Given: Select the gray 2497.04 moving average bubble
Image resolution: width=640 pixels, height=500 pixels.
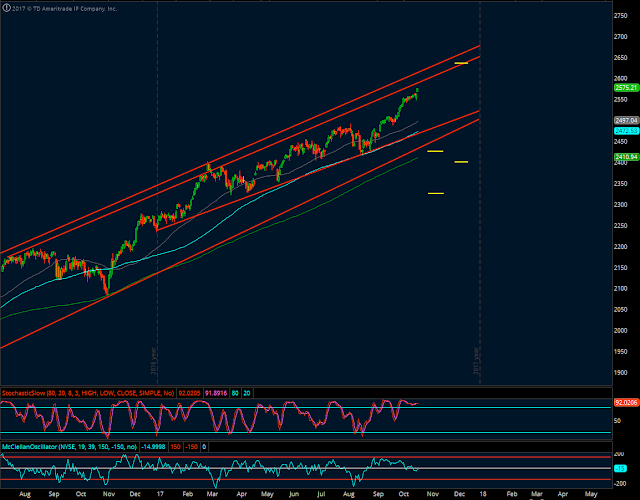Looking at the screenshot, I should (x=627, y=120).
